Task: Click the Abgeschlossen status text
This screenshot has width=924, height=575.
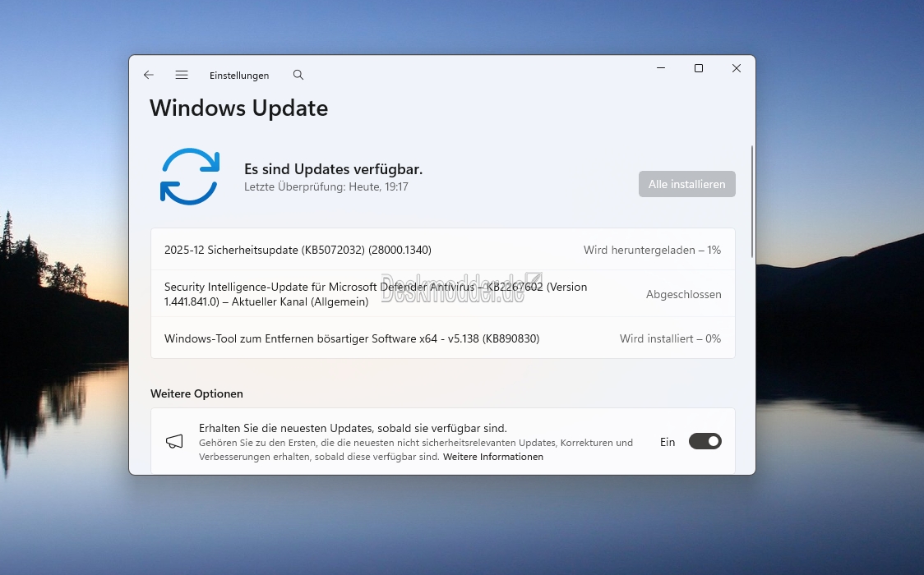Action: coord(683,294)
